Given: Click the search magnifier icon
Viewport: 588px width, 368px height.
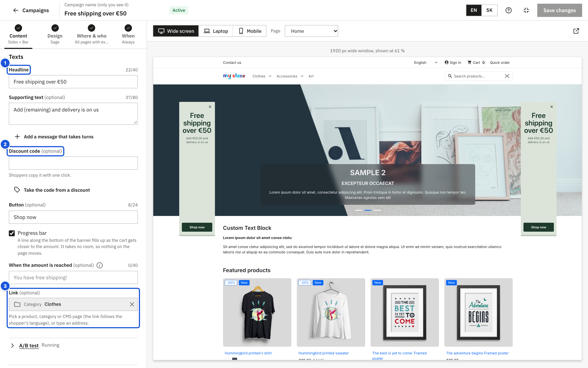Looking at the screenshot, I should pos(450,76).
